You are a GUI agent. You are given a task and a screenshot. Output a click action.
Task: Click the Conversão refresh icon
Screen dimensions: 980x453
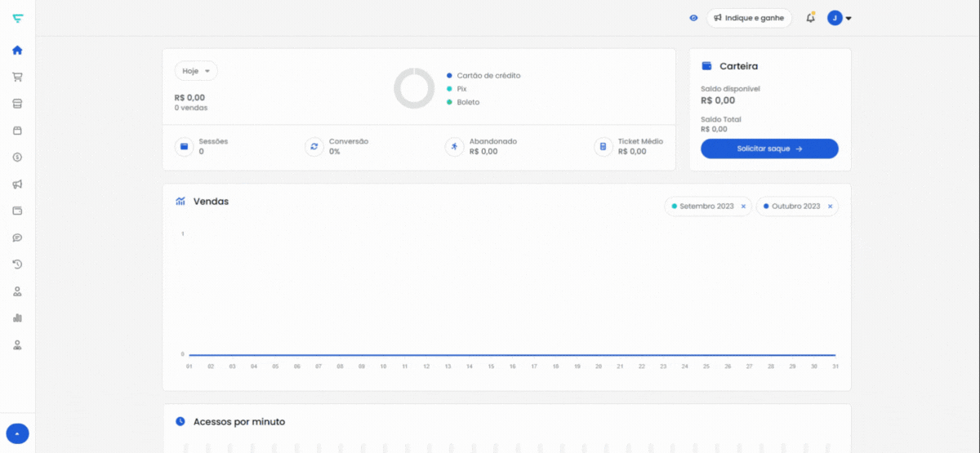(x=314, y=147)
